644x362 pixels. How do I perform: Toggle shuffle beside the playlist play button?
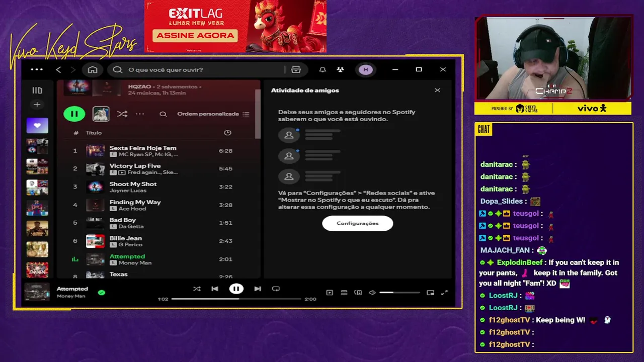(122, 114)
